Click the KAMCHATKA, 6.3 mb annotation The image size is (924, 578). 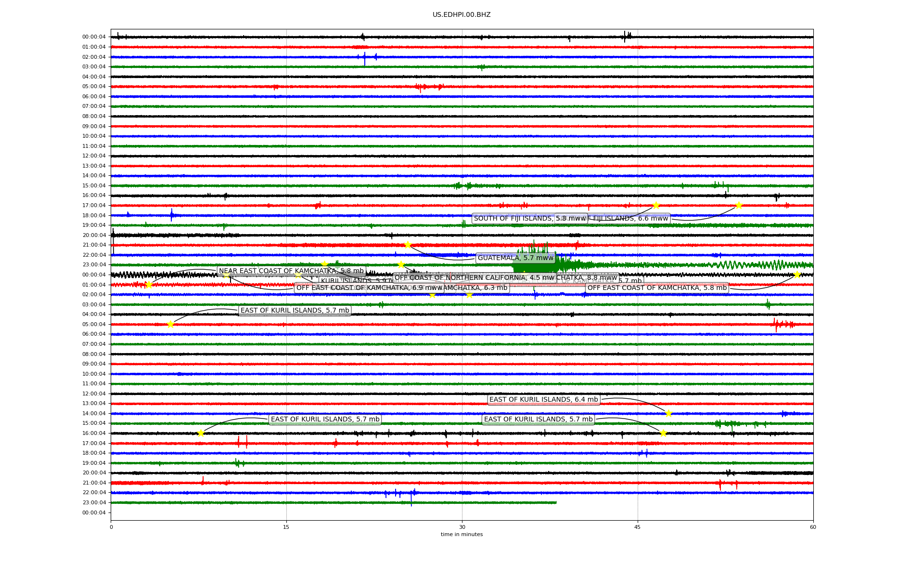(476, 288)
